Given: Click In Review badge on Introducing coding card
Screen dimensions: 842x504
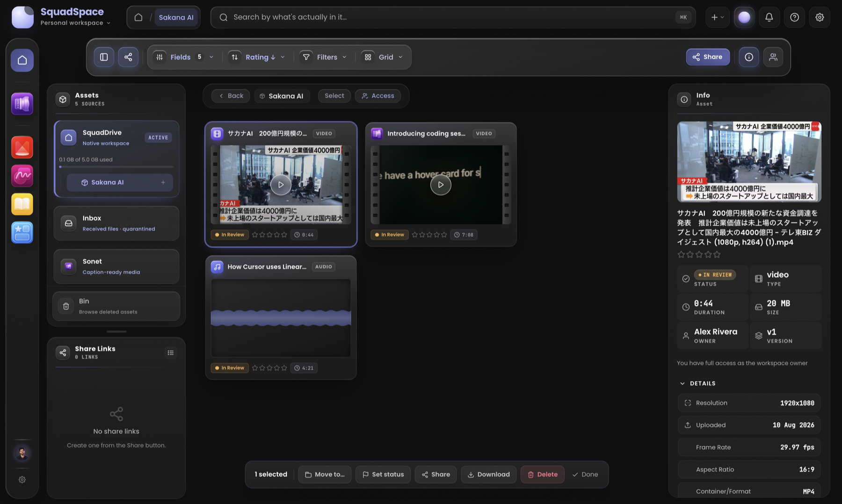Looking at the screenshot, I should [x=390, y=235].
